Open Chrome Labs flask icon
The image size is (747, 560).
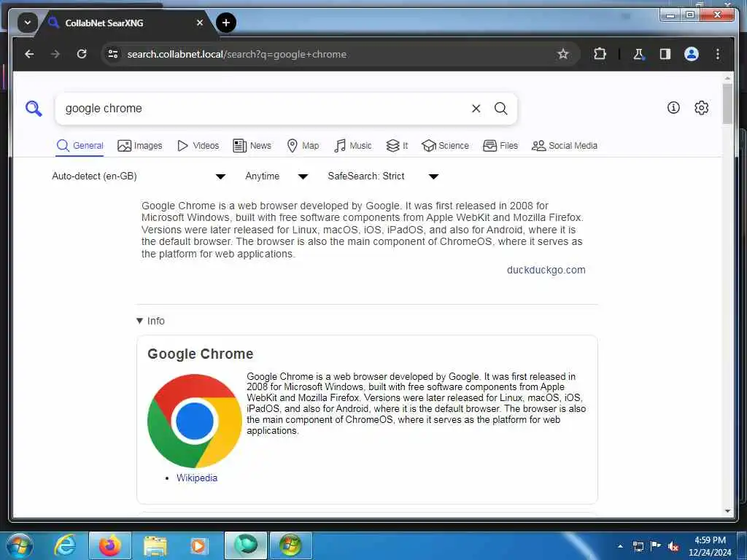coord(638,54)
